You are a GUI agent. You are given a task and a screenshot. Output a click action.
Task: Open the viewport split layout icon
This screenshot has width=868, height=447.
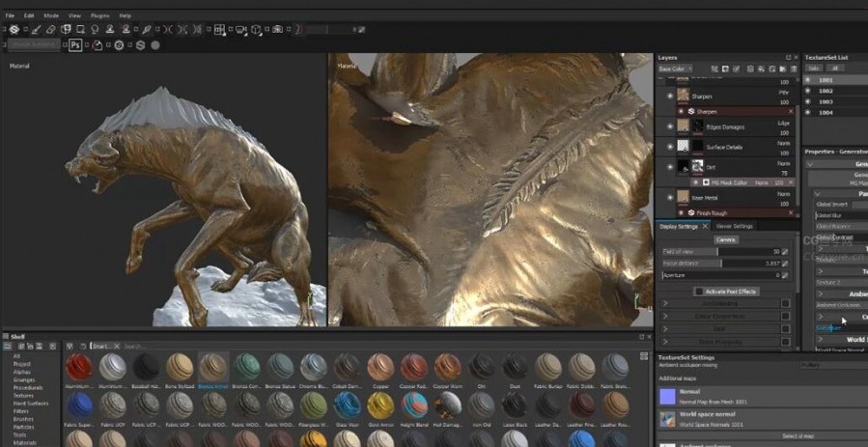219,29
